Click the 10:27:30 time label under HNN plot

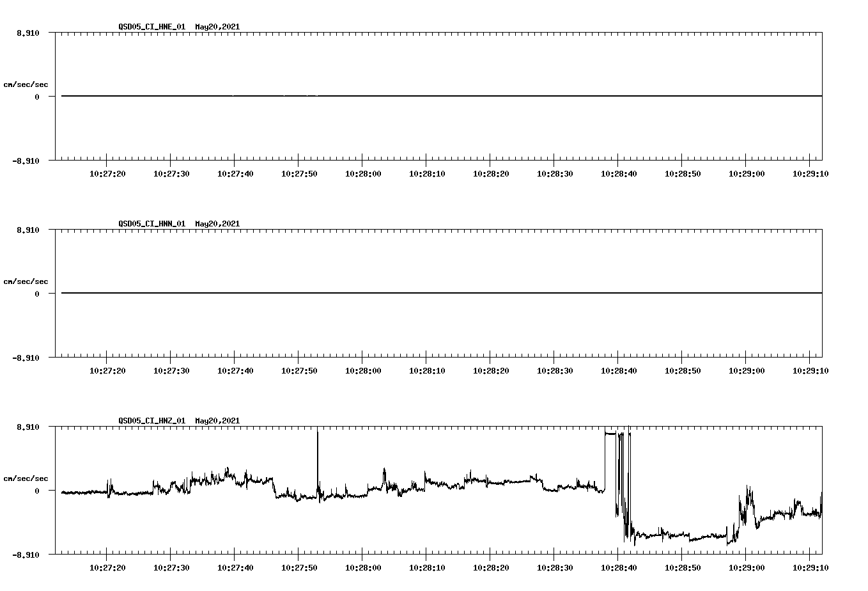171,371
